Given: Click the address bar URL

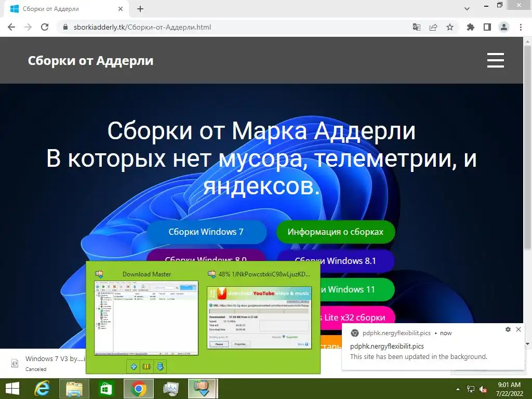Looking at the screenshot, I should tap(142, 27).
